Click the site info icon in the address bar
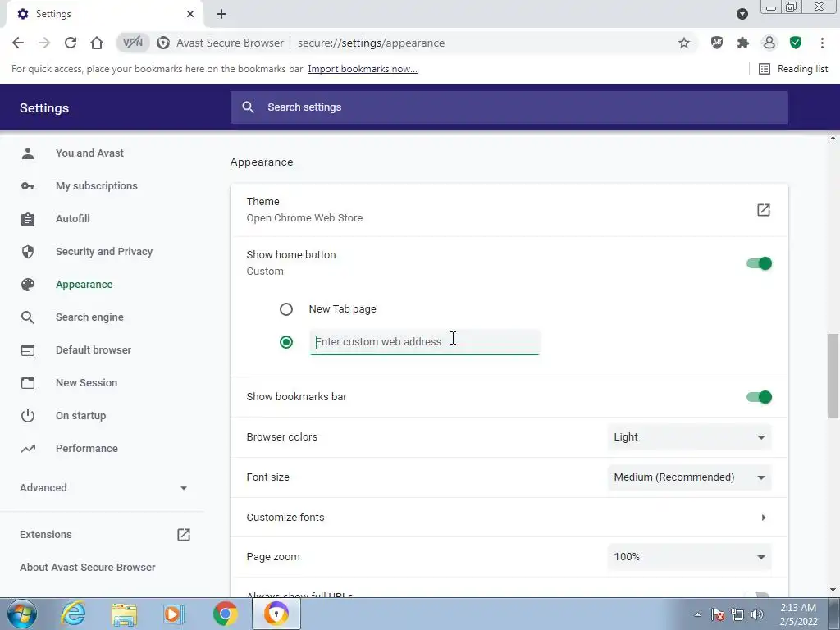This screenshot has height=630, width=840. (x=163, y=43)
